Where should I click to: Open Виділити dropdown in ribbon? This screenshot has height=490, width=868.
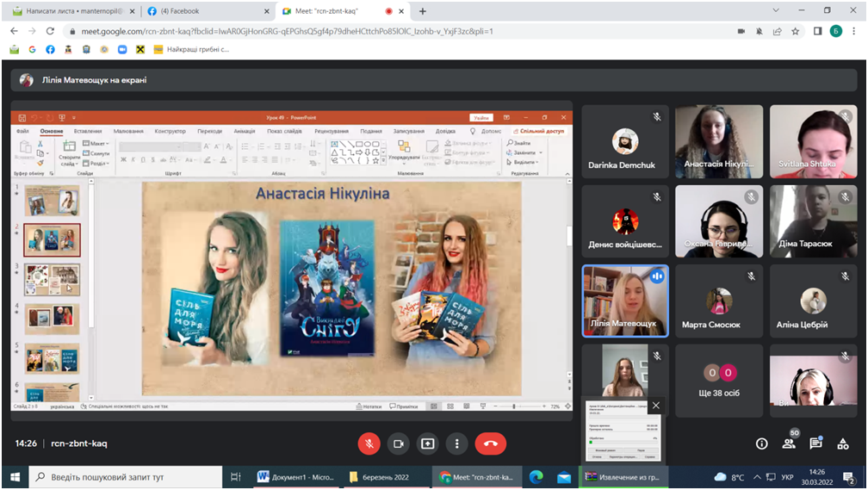pos(524,162)
